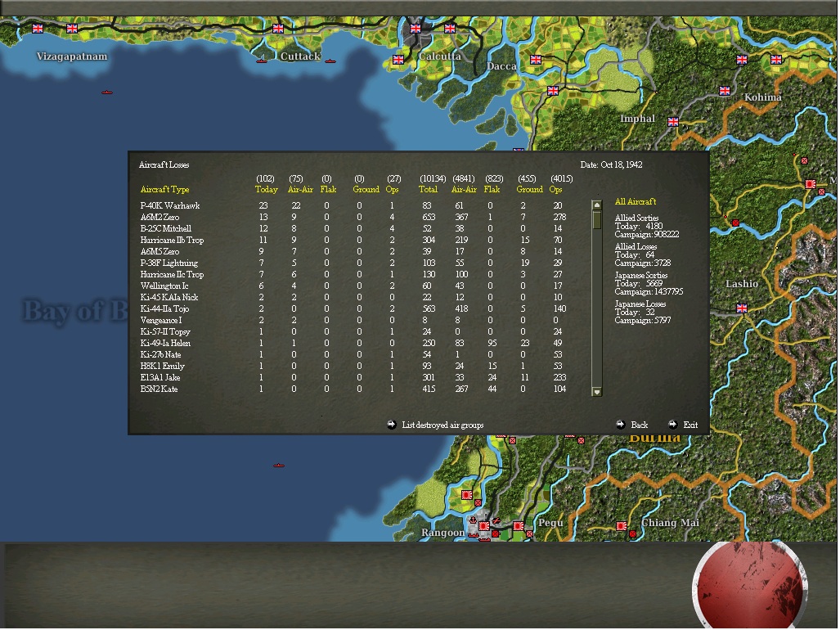Sort by the Total column header

428,189
